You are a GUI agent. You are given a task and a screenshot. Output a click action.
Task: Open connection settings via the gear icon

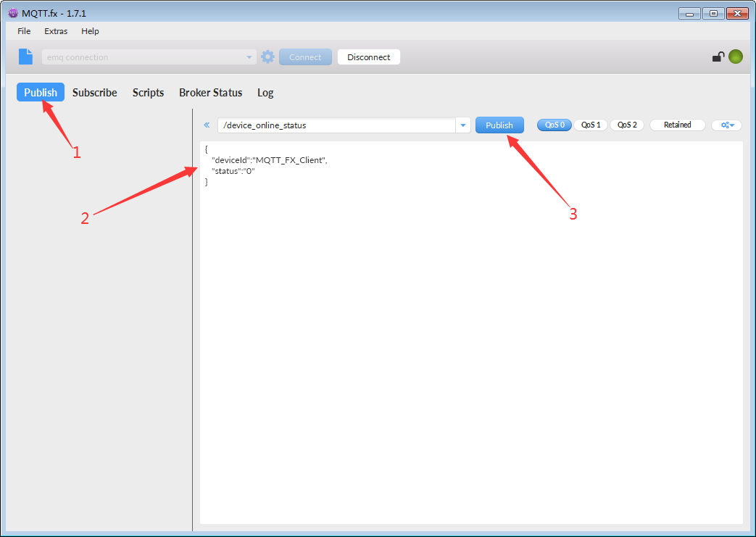pyautogui.click(x=267, y=57)
